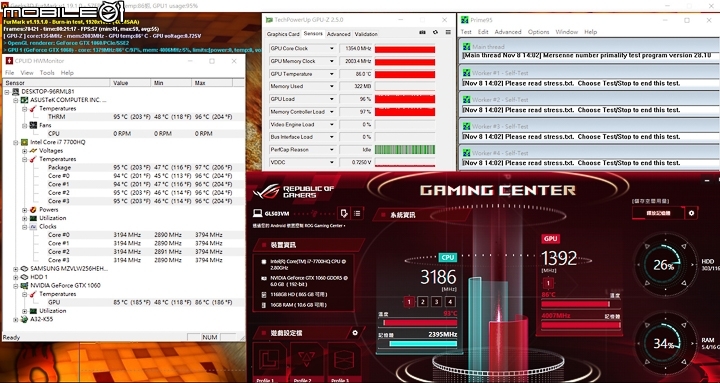Switch to GPU-Z Validation tab
Viewport: 720px width, 383px height.
click(366, 34)
